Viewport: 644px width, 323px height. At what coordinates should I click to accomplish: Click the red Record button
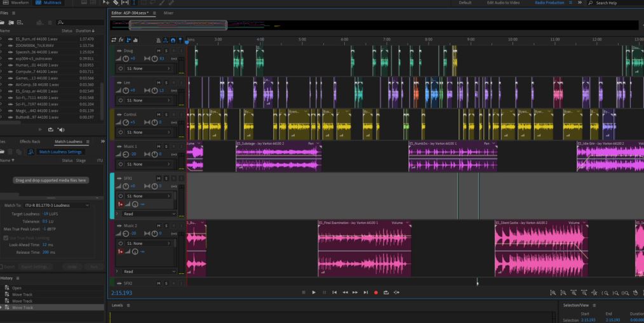click(376, 293)
